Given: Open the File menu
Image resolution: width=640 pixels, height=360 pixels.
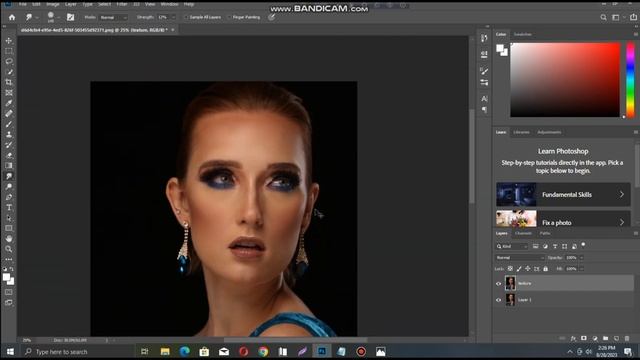Looking at the screenshot, I should [x=23, y=4].
